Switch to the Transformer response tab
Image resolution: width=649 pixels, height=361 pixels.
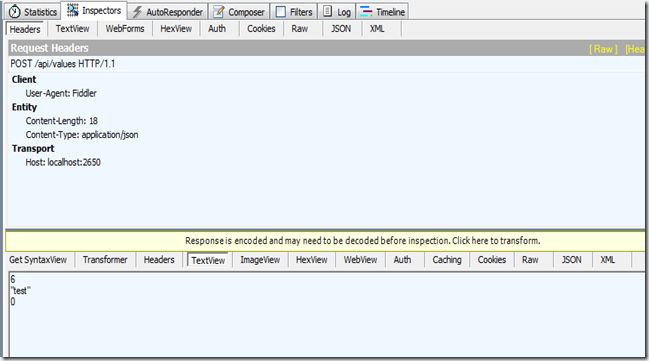click(x=105, y=260)
